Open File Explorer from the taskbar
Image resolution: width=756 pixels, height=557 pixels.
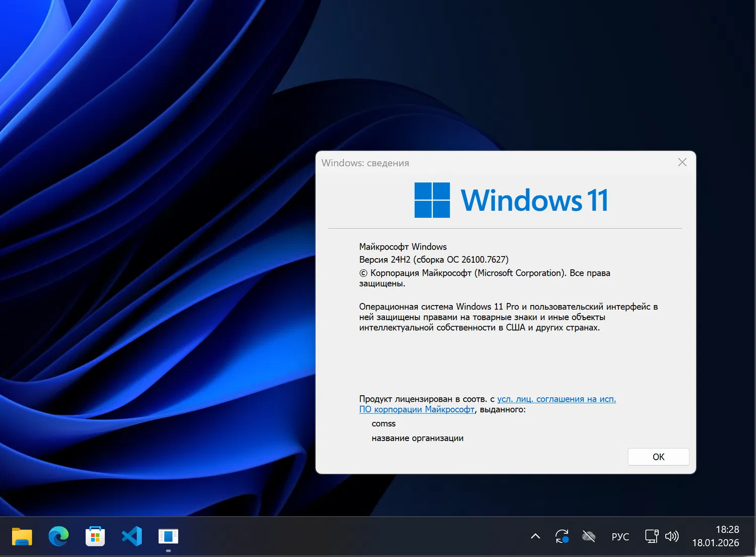coord(22,536)
